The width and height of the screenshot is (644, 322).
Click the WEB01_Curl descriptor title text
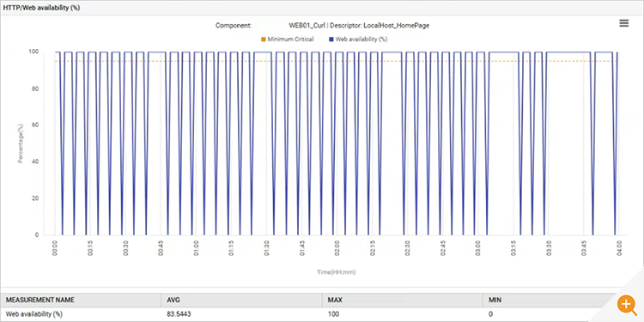[360, 26]
